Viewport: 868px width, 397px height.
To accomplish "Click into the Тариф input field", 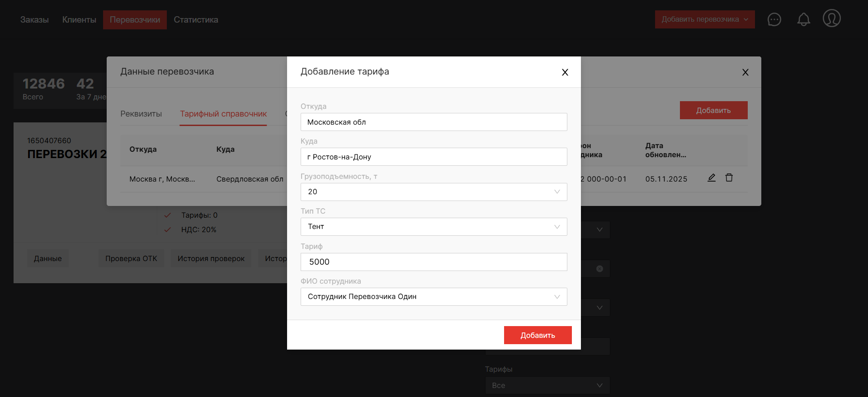I will [x=433, y=262].
